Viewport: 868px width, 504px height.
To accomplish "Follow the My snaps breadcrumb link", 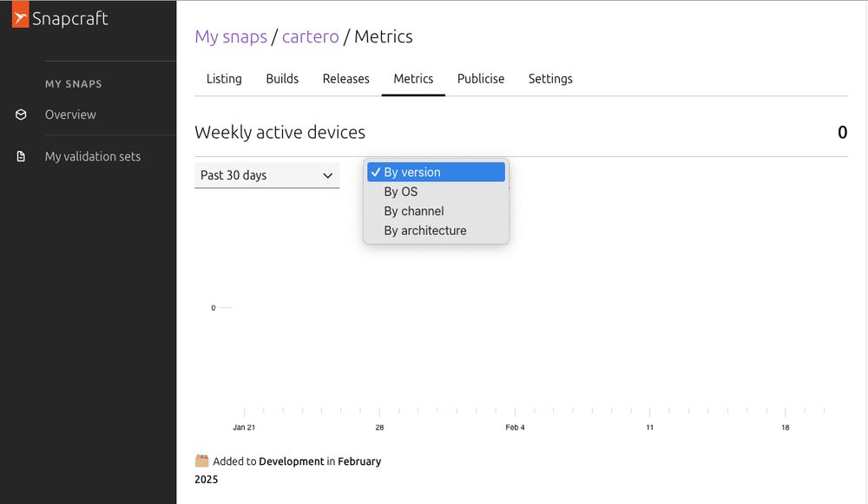I will [x=231, y=36].
